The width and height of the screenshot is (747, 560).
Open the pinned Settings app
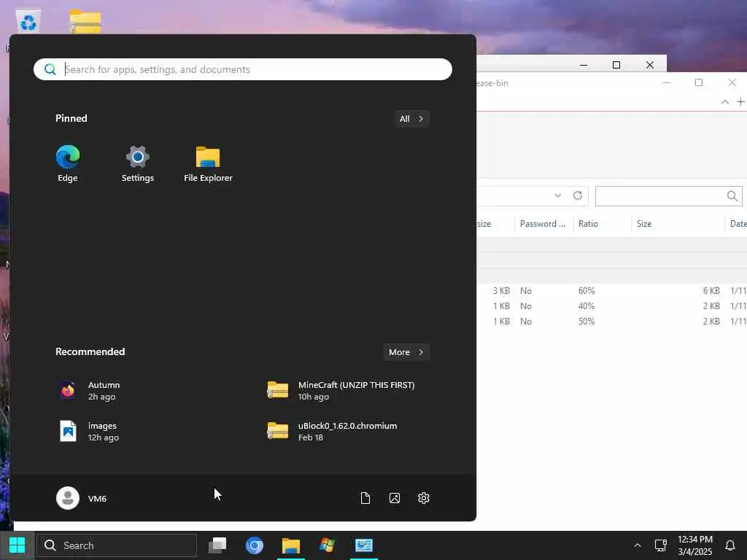[138, 163]
